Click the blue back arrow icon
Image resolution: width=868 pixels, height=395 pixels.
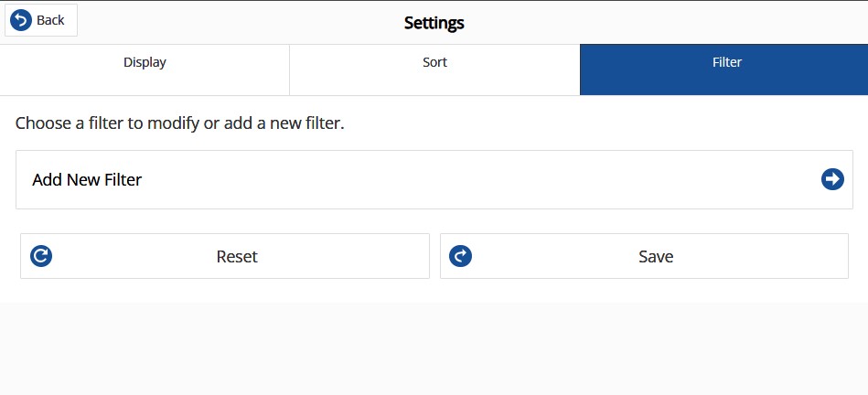tap(21, 20)
